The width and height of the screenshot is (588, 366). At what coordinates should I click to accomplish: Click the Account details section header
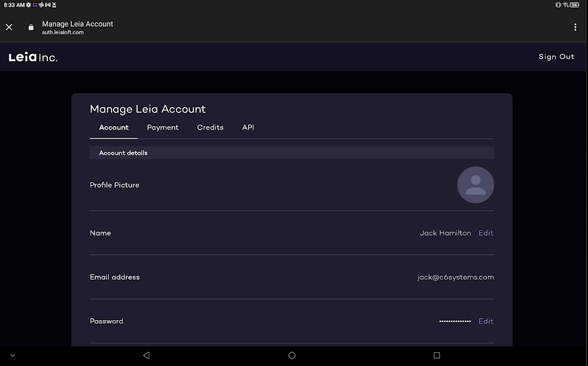coord(292,153)
